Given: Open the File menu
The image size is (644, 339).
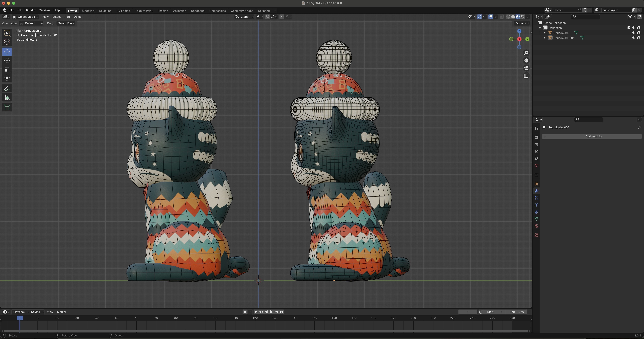Looking at the screenshot, I should (x=11, y=10).
